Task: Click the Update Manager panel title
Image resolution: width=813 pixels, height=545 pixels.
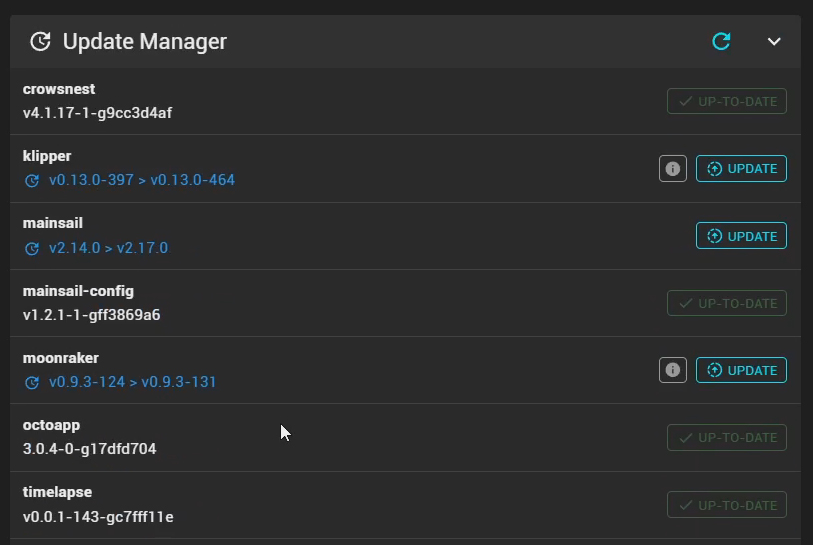Action: (x=145, y=41)
